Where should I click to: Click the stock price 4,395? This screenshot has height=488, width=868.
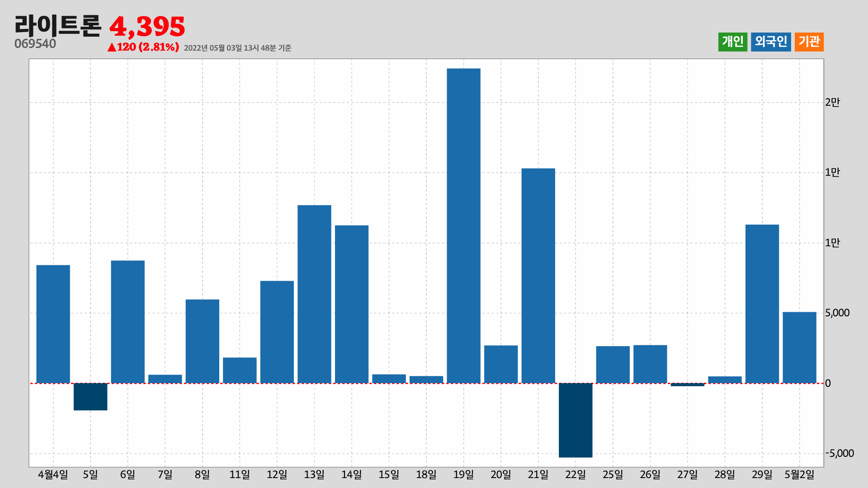pos(147,27)
